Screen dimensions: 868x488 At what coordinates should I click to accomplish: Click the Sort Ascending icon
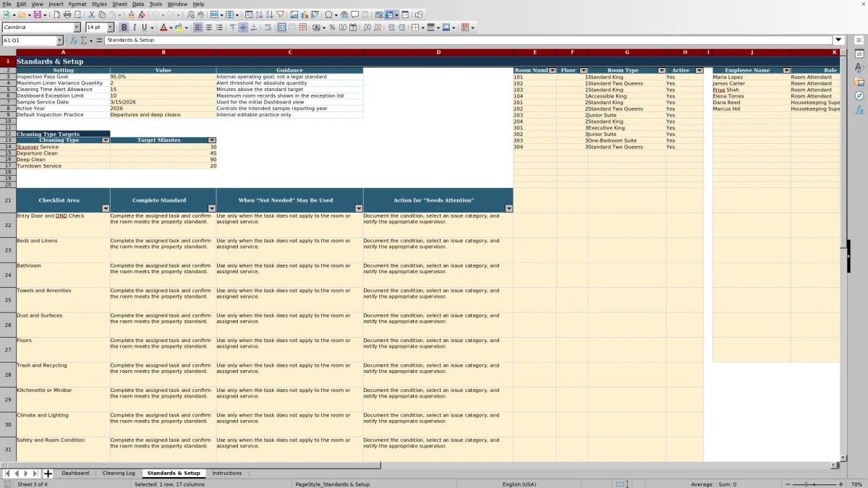(x=259, y=14)
